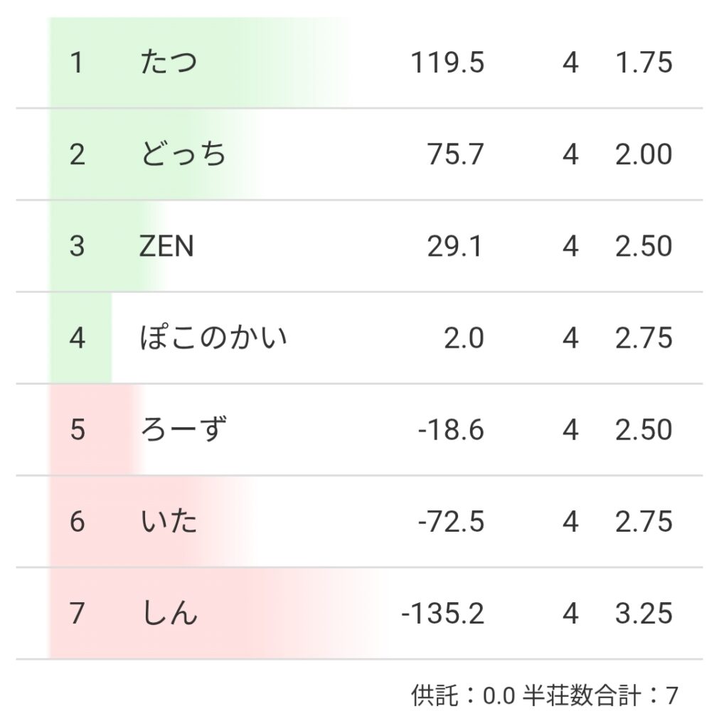Click average rank 1.75

click(x=644, y=63)
